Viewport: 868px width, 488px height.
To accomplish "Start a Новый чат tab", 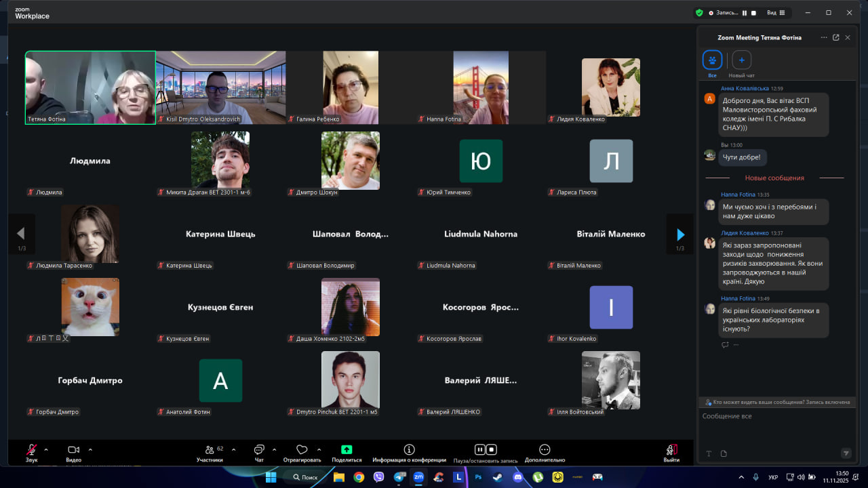I will 741,60.
